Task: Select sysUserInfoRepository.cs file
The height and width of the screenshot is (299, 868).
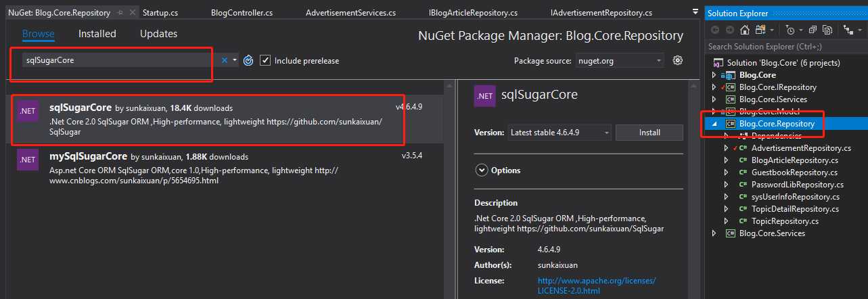Action: (795, 197)
